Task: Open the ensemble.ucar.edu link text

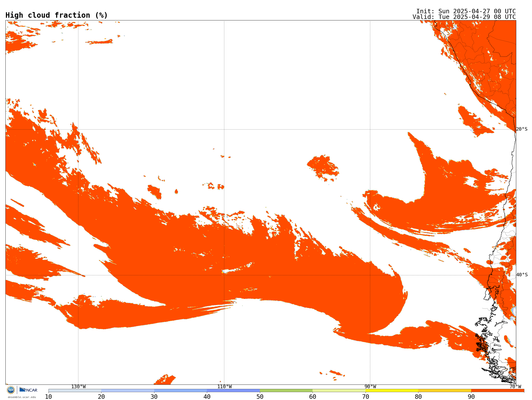Action: click(x=22, y=397)
